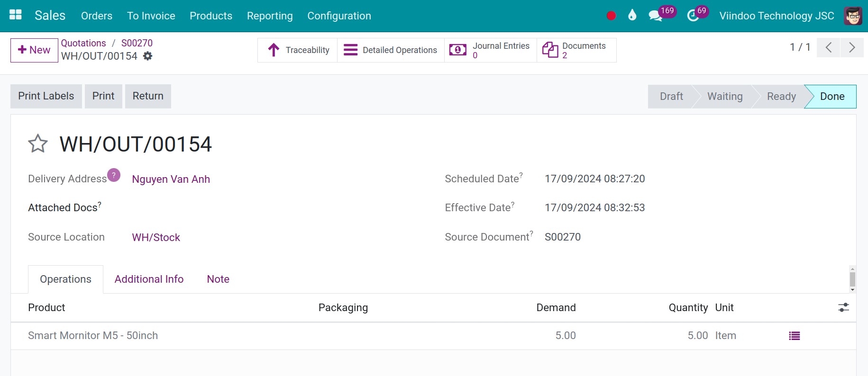The height and width of the screenshot is (376, 868).
Task: Click the Demand column header
Action: tap(556, 308)
